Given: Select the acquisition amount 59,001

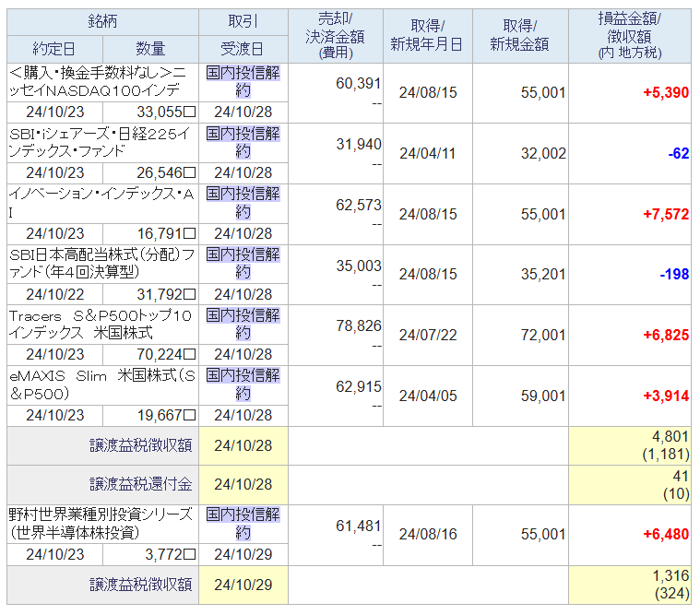Looking at the screenshot, I should (543, 396).
